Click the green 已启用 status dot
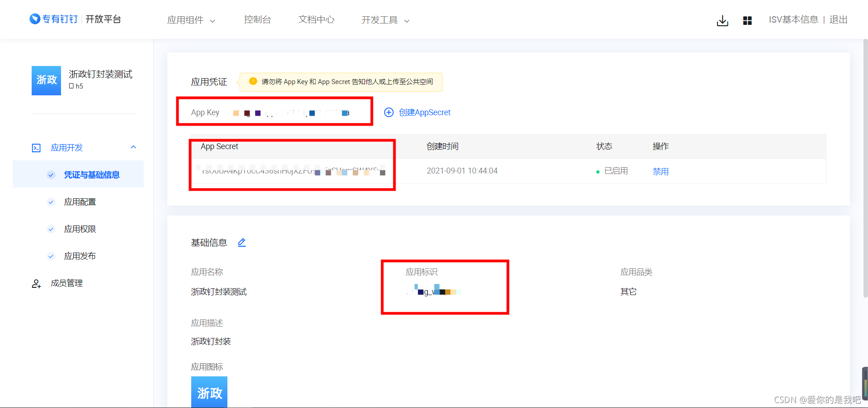This screenshot has width=868, height=408. tap(598, 172)
